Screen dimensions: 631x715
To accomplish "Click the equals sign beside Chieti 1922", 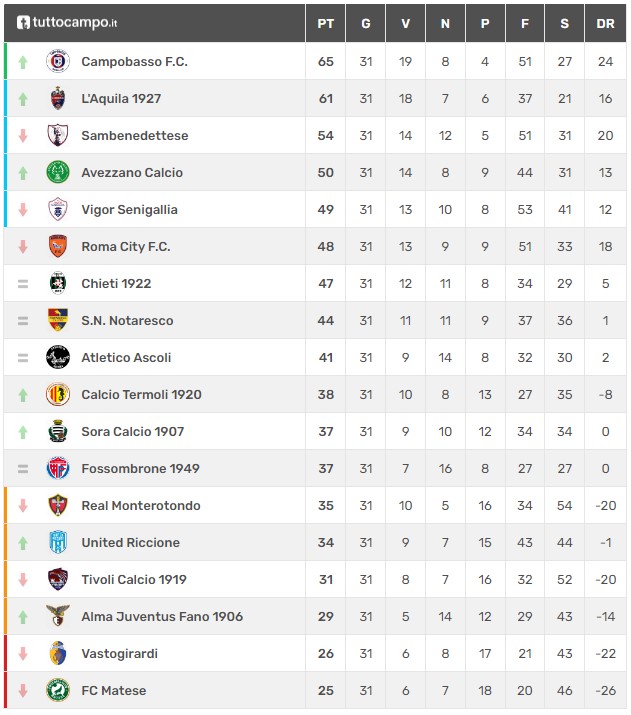I will (23, 284).
